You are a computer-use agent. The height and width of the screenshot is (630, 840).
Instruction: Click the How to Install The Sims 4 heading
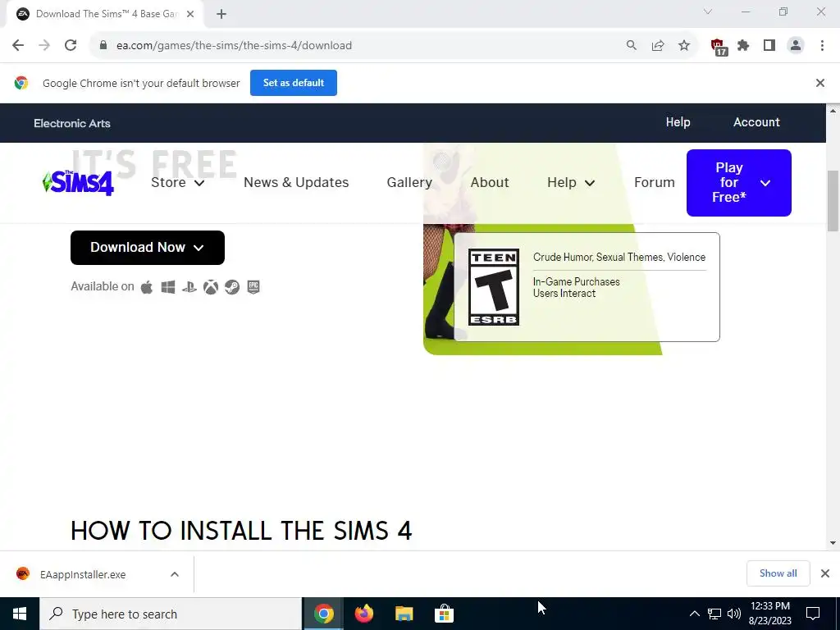click(241, 531)
